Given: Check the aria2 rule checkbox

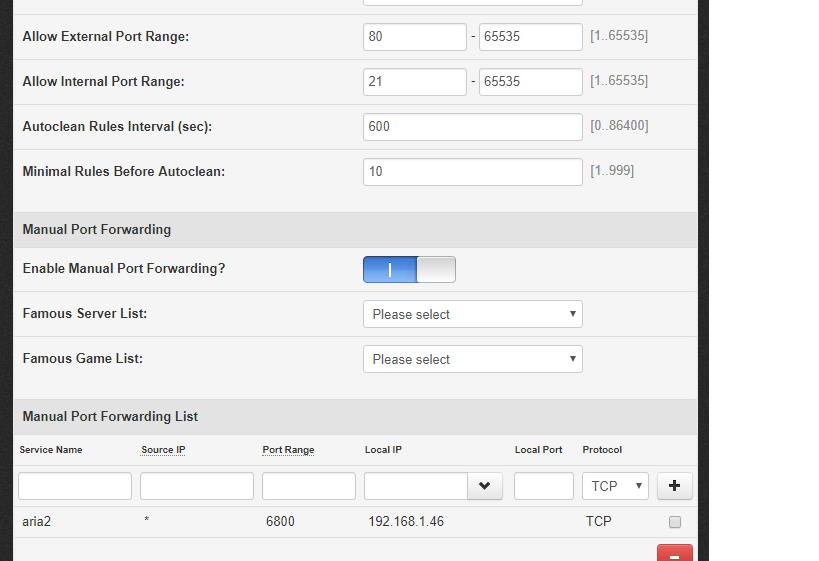Looking at the screenshot, I should (x=675, y=522).
